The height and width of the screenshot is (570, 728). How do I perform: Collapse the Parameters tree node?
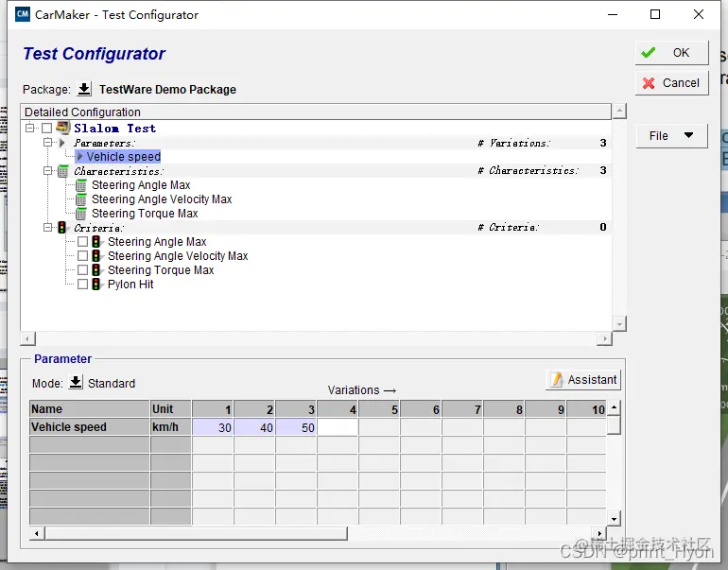tap(47, 142)
